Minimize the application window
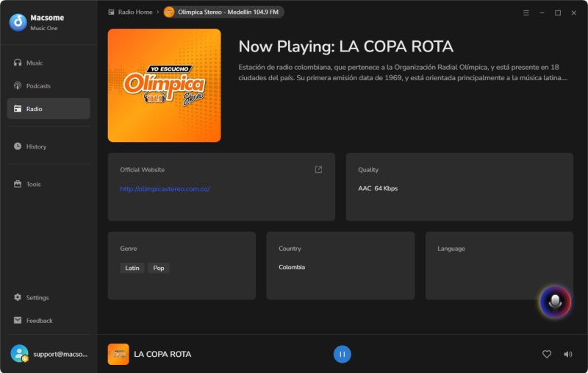The height and width of the screenshot is (373, 588). pyautogui.click(x=542, y=13)
